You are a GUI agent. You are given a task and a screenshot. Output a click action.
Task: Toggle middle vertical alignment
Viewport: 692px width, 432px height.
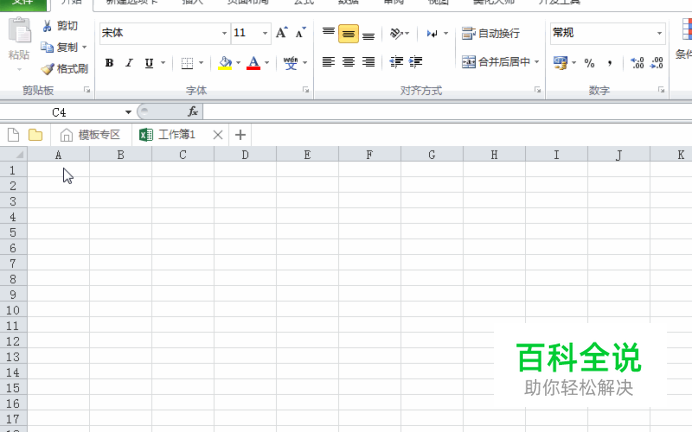click(x=348, y=34)
